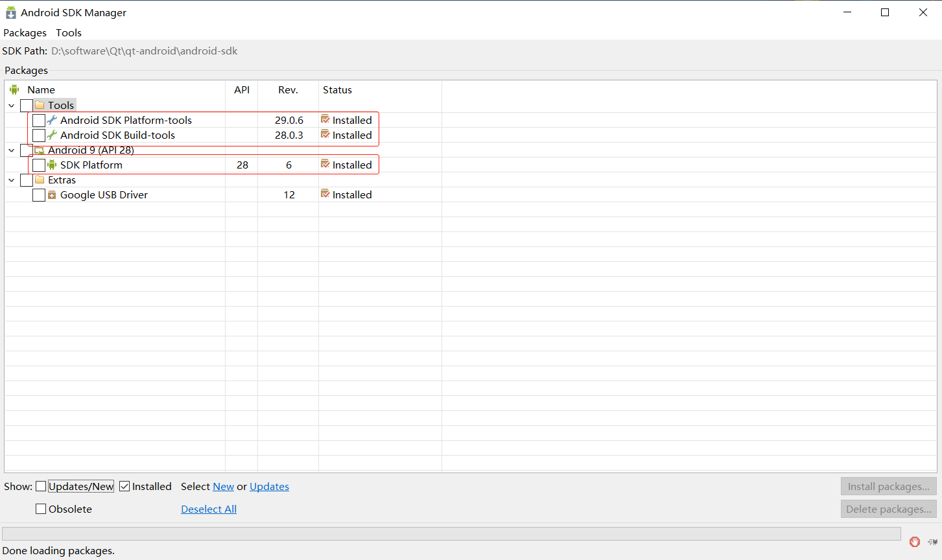The height and width of the screenshot is (560, 942).
Task: Check the Extras group checkbox
Action: click(x=27, y=180)
